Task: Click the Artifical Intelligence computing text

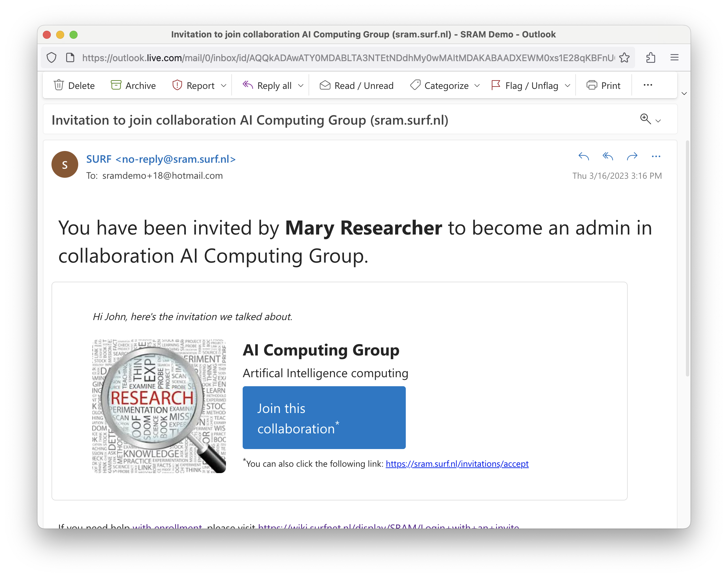Action: click(326, 373)
